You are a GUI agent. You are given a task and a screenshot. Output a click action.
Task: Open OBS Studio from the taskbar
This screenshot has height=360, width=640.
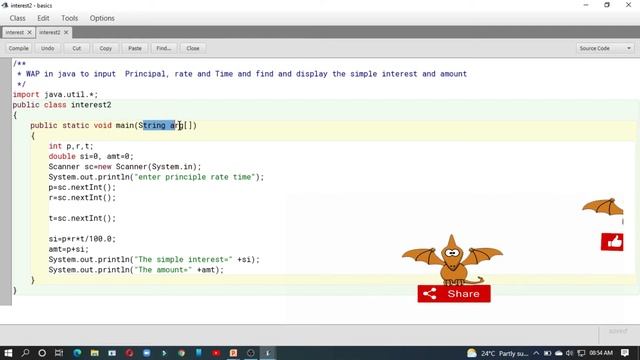click(x=251, y=353)
